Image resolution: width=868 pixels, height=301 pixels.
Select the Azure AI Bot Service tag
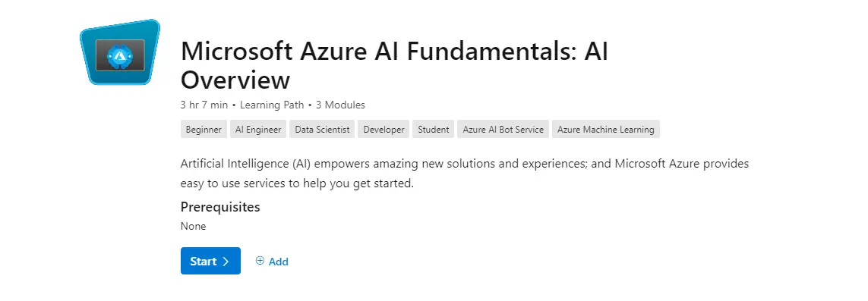pyautogui.click(x=503, y=129)
